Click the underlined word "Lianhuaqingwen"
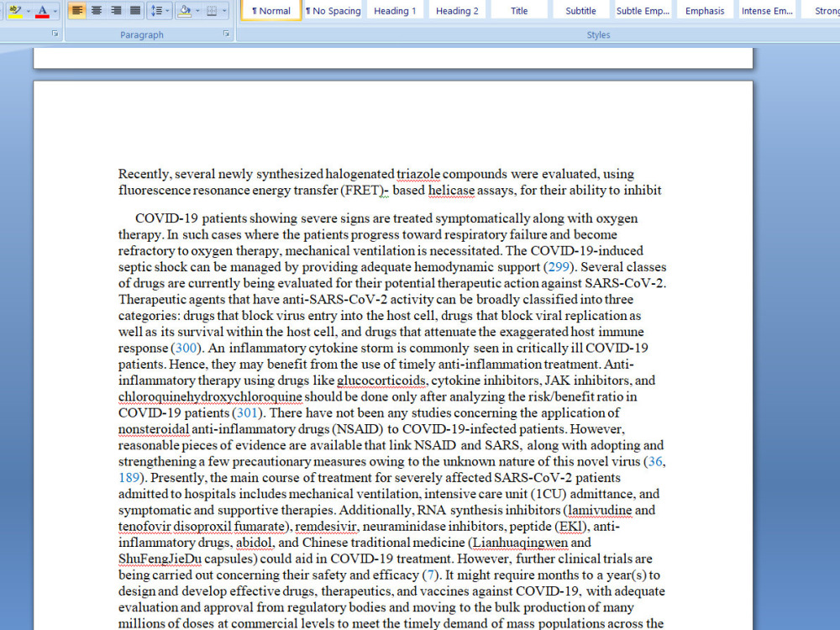The image size is (840, 630). point(520,543)
